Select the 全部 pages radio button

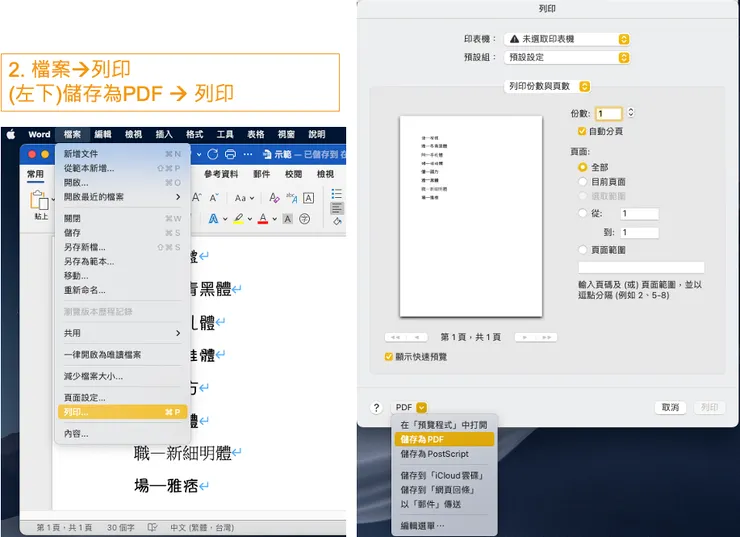[582, 167]
